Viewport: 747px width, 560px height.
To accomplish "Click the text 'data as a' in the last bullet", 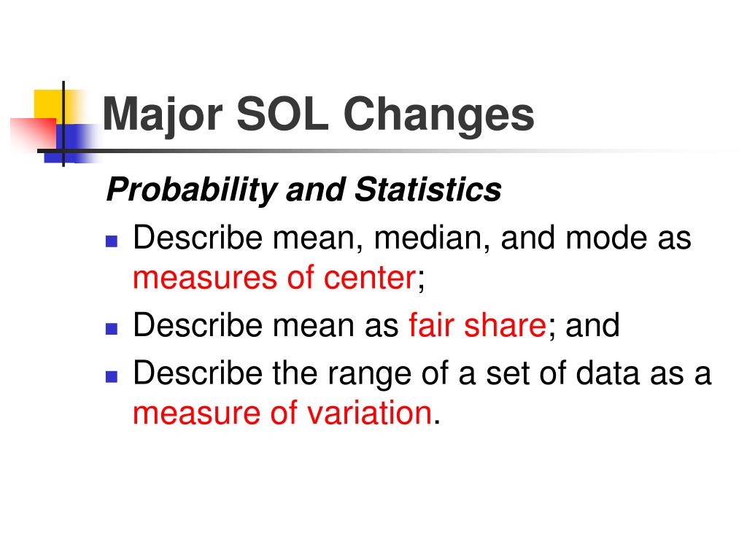I will pos(643,373).
